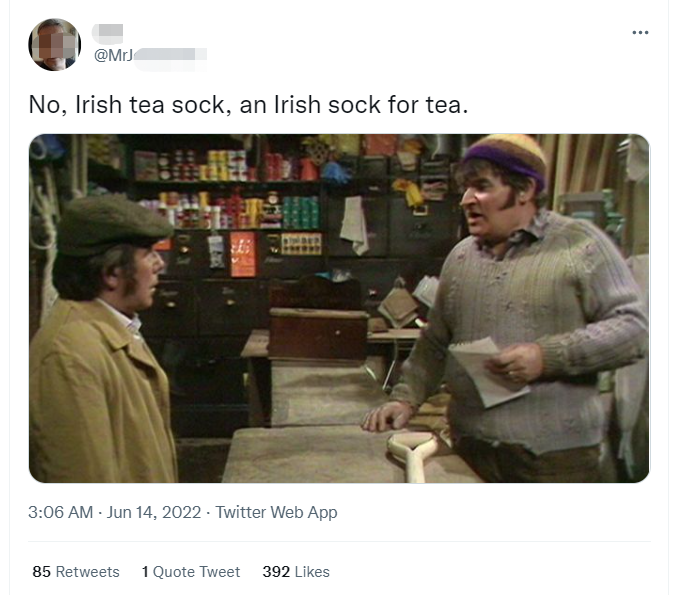Open the 3:06 AM timestamp link
Screen dimensions: 674x595
point(61,512)
